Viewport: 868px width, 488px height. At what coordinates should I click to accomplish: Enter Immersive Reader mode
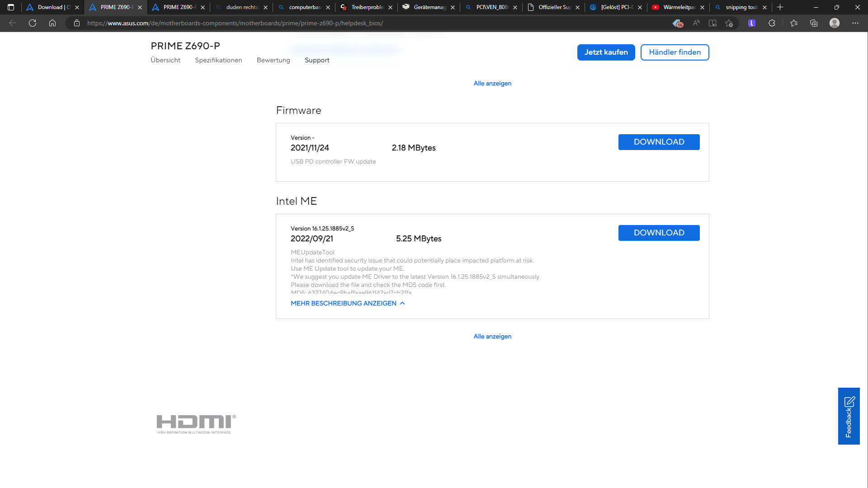pos(712,23)
